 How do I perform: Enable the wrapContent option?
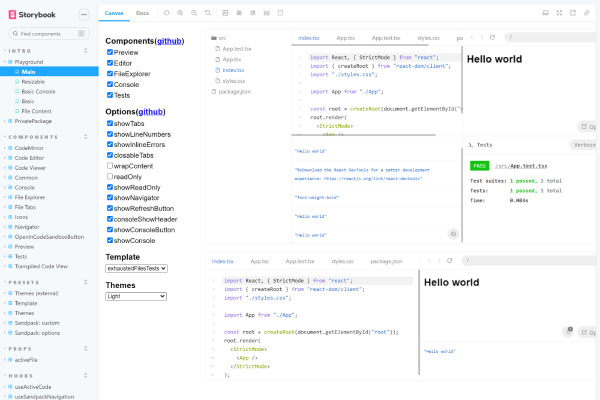pos(110,166)
